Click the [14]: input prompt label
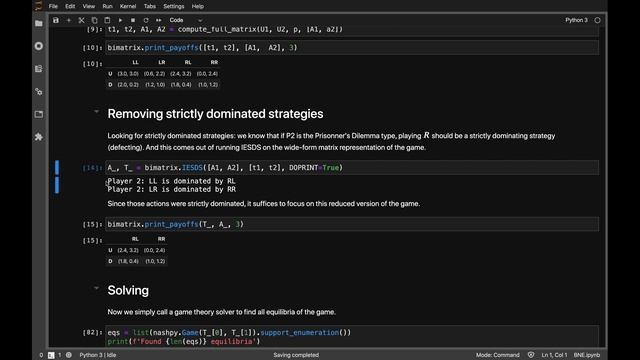Image resolution: width=640 pixels, height=360 pixels. coord(92,168)
